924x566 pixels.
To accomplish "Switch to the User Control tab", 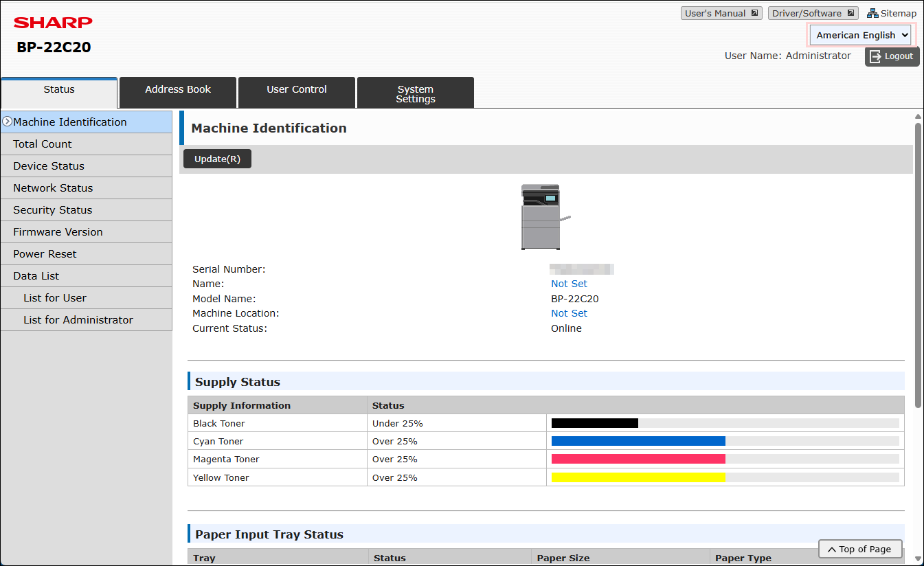I will [x=297, y=93].
